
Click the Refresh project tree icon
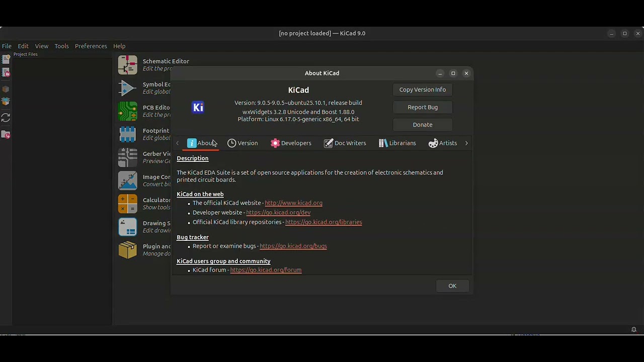pos(6,118)
